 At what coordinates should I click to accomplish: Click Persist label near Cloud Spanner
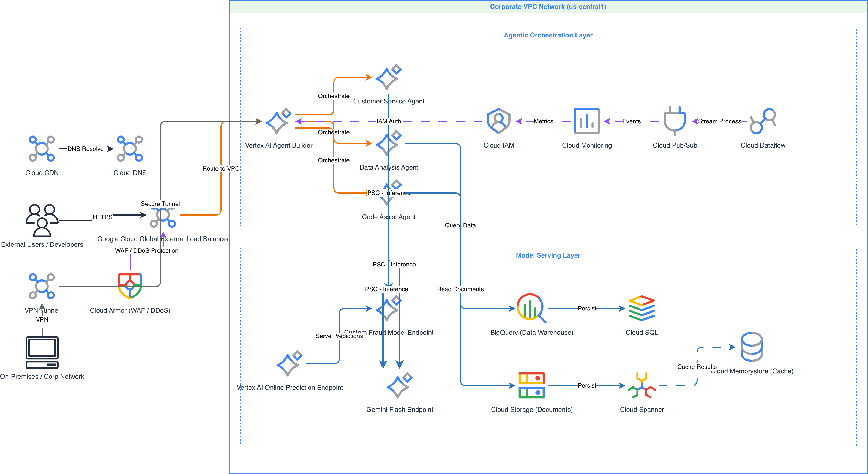click(x=587, y=385)
